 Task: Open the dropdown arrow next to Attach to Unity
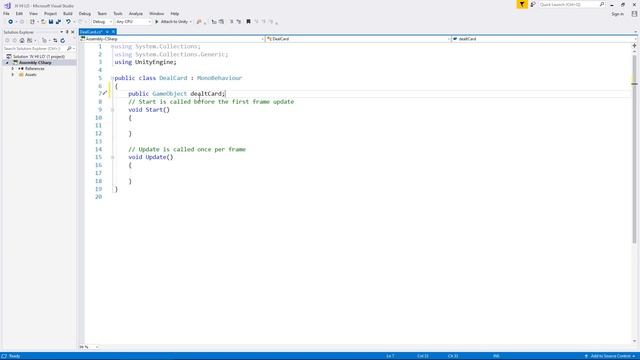point(190,22)
